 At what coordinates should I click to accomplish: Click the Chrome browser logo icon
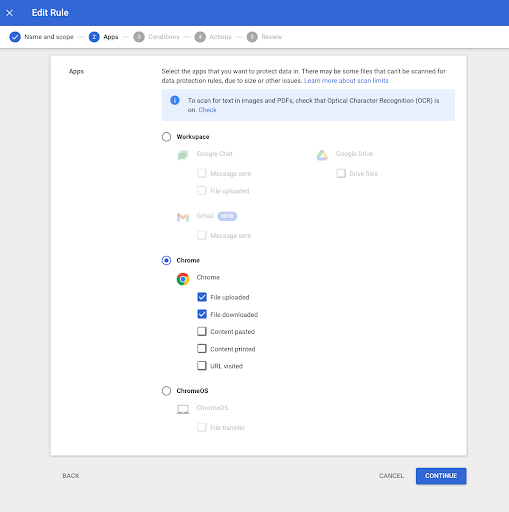click(183, 279)
